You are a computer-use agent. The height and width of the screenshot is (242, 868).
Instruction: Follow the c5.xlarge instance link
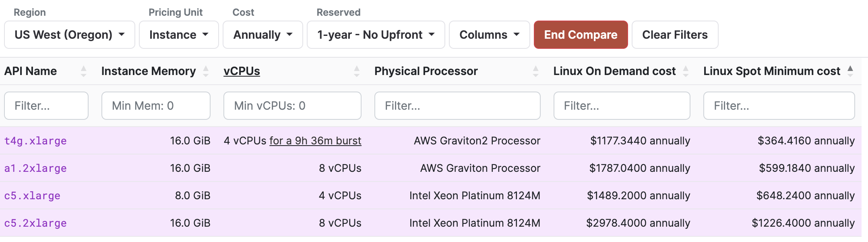(32, 196)
